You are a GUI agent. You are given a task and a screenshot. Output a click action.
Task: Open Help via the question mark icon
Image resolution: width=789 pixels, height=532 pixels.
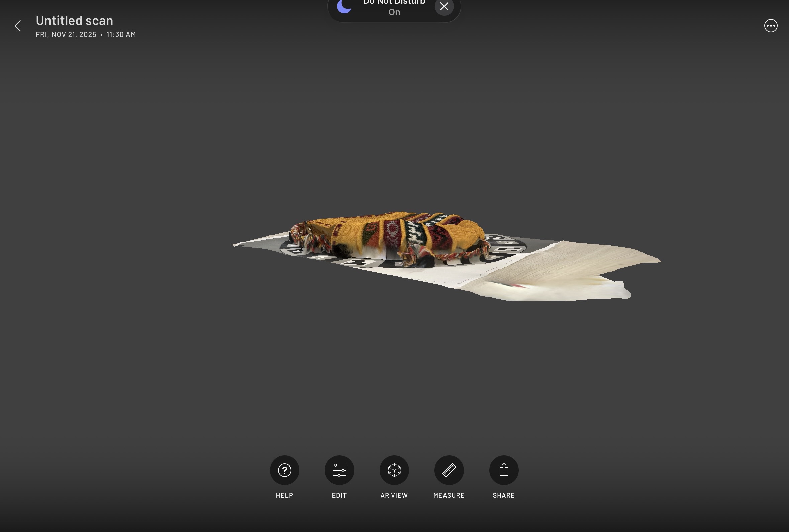pos(284,470)
